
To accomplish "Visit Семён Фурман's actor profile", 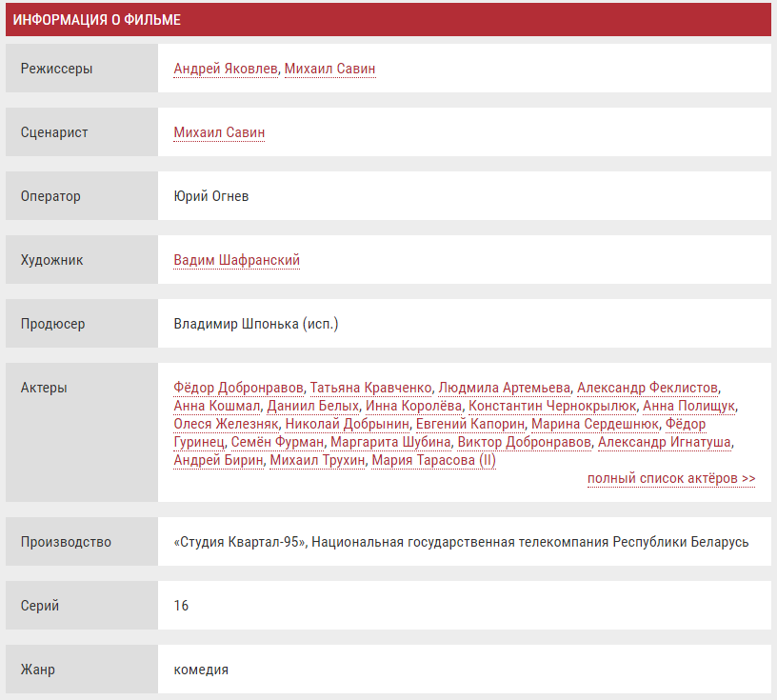I will click(x=277, y=442).
